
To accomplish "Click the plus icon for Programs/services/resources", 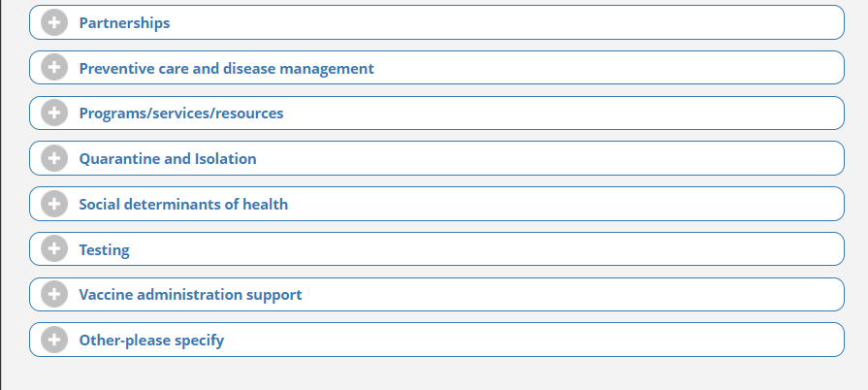I will coord(54,114).
